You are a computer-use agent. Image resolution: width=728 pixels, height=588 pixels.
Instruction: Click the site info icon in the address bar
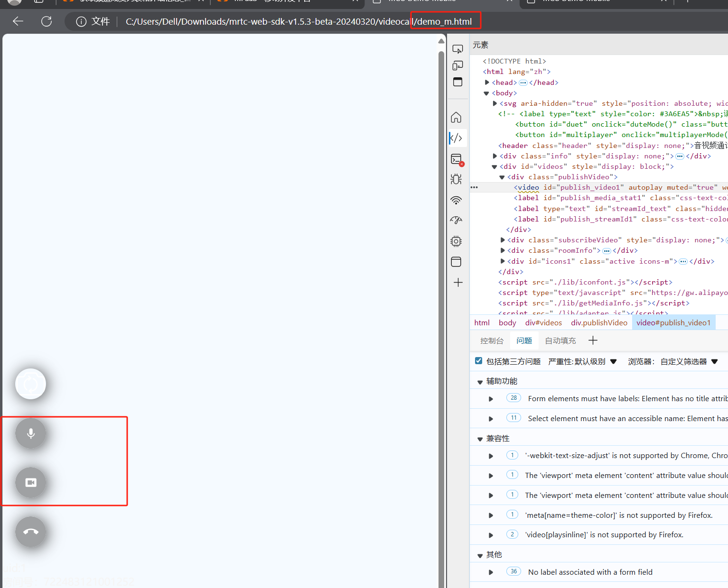[81, 22]
